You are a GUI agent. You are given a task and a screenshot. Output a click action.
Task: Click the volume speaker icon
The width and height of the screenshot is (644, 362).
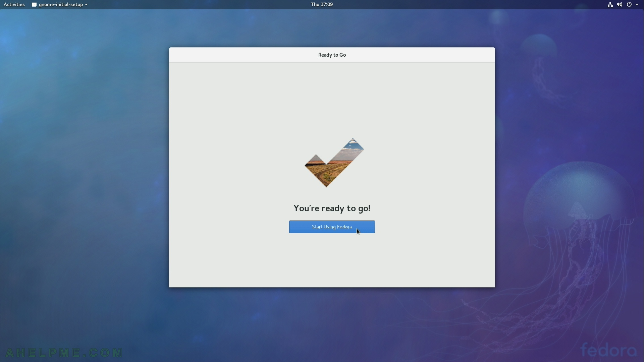click(x=620, y=4)
